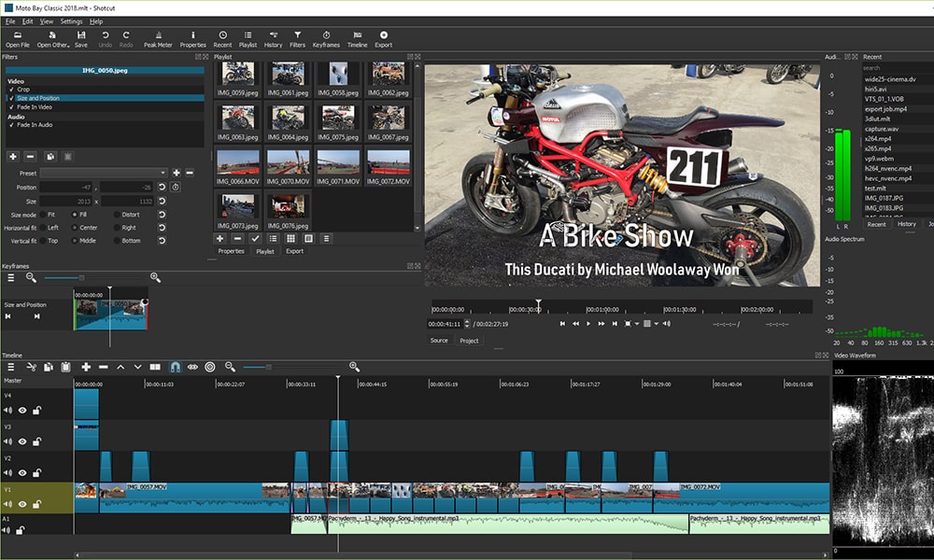Uncheck the Crop filter checkbox
The image size is (934, 560).
tap(11, 90)
